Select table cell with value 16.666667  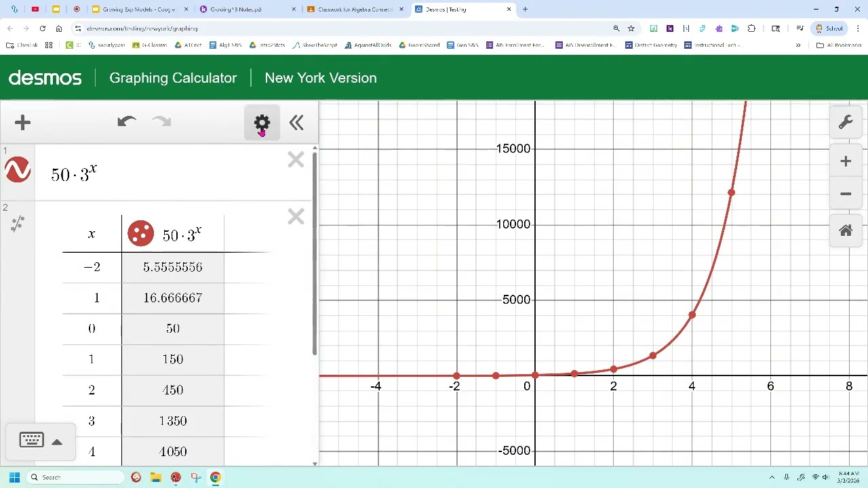[172, 298]
